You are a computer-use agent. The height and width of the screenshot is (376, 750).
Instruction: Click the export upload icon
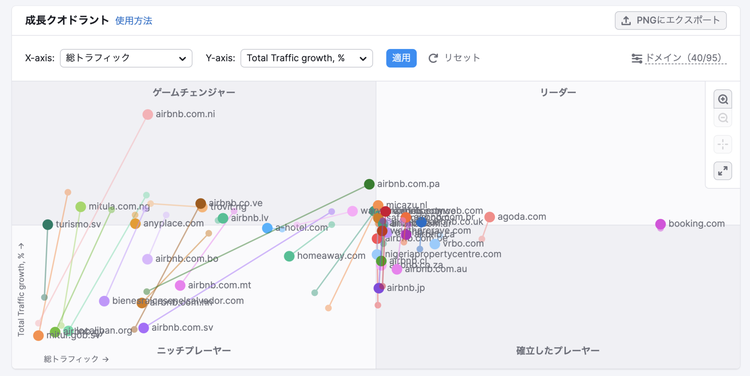tap(626, 21)
